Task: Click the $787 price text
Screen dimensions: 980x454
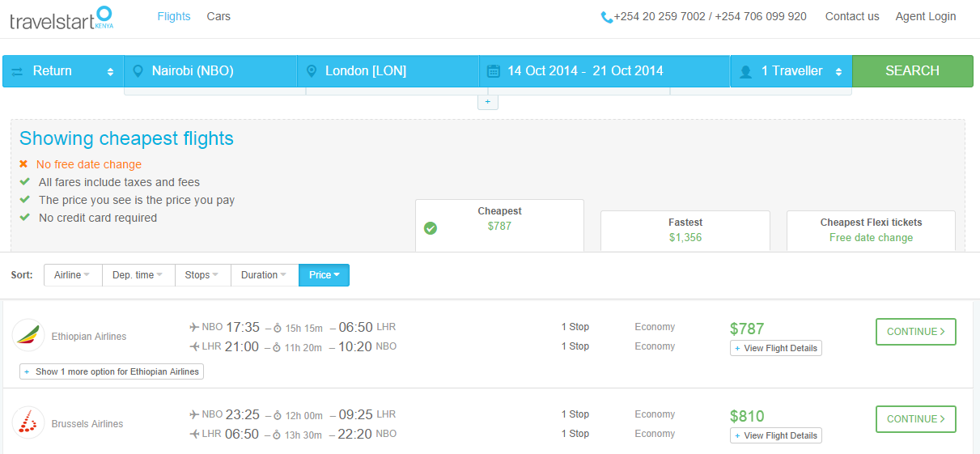Action: pos(747,329)
